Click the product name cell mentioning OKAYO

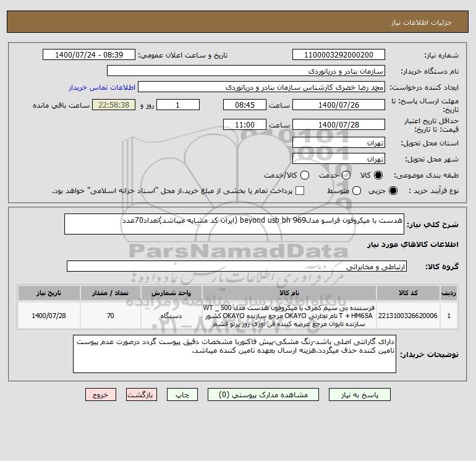(289, 316)
